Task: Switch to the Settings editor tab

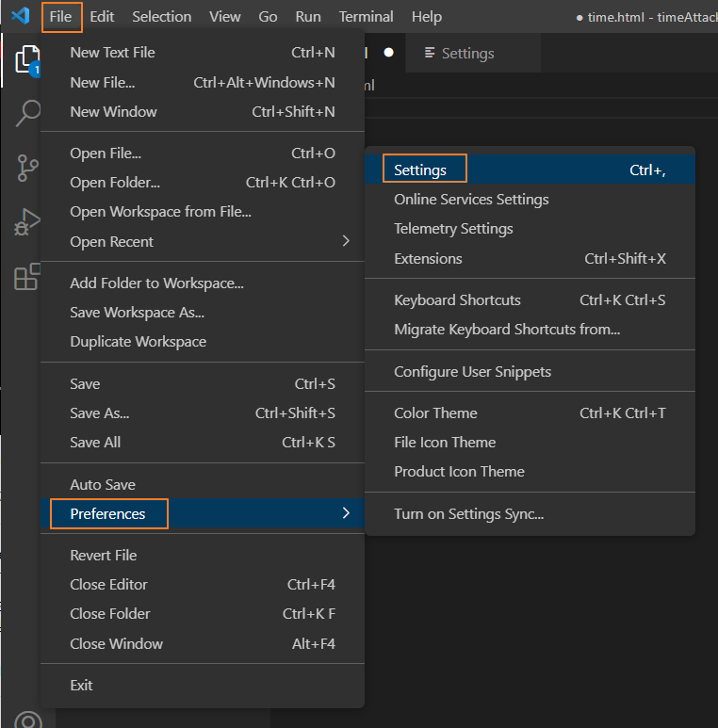Action: tap(467, 53)
